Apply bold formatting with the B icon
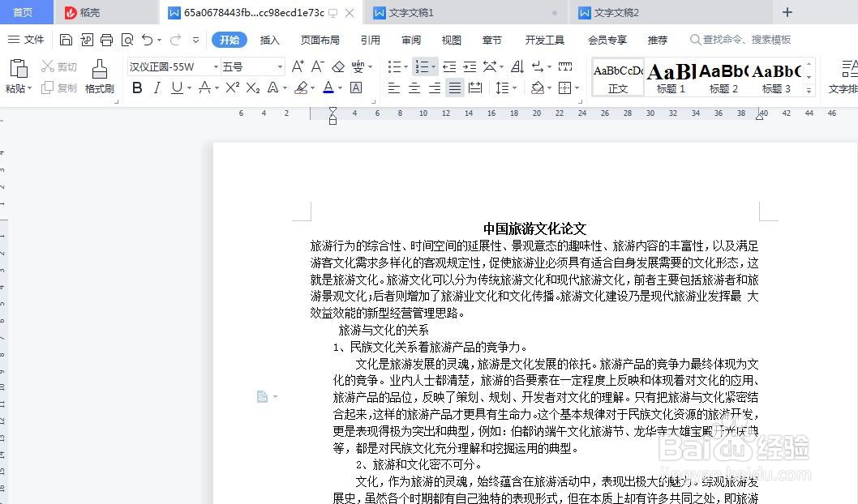Viewport: 858px width, 504px height. 137,88
